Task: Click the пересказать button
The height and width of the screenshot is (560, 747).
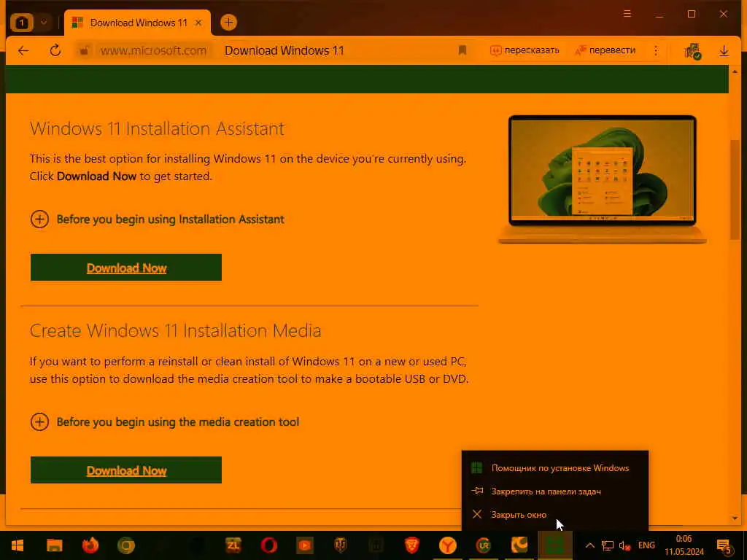Action: [525, 50]
